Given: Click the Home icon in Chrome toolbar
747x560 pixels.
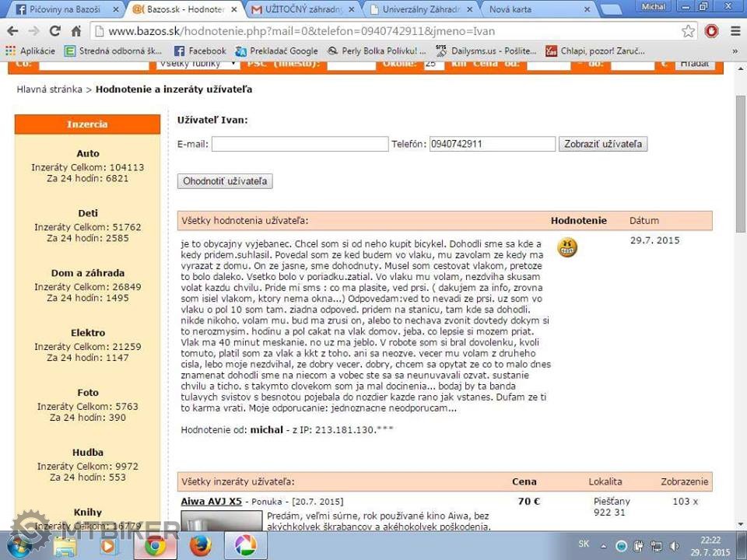Looking at the screenshot, I should tap(76, 32).
